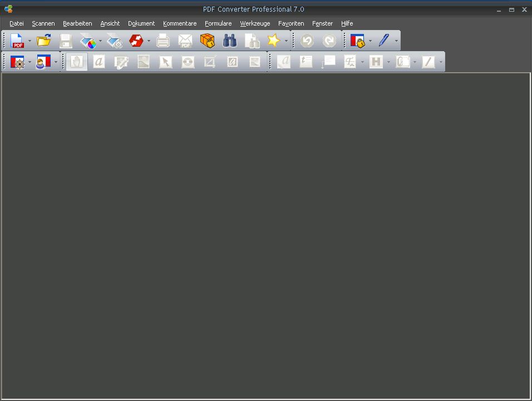Click the Redo circular arrow icon
532x401 pixels.
[x=329, y=41]
